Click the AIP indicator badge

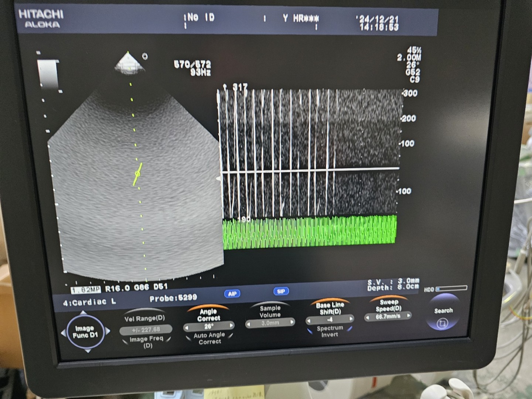tap(232, 294)
